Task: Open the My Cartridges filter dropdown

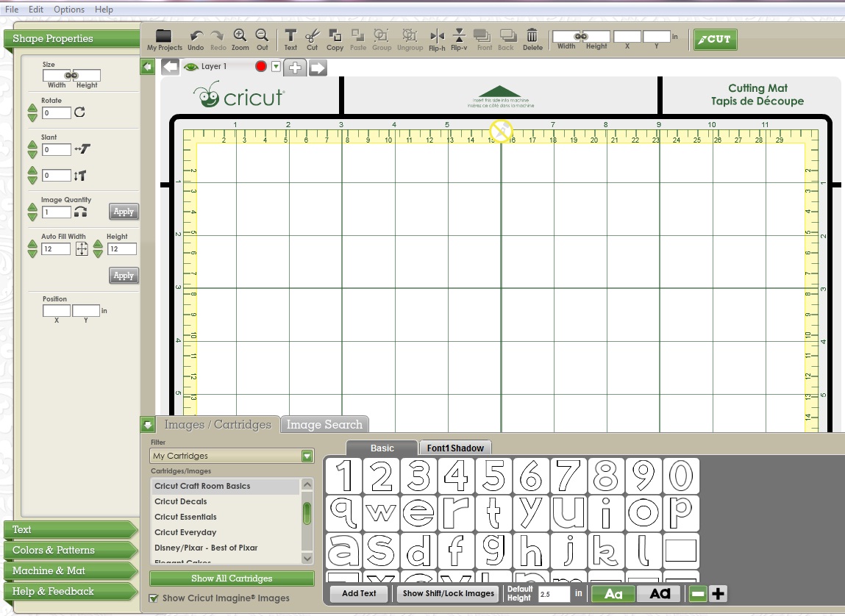Action: (307, 457)
